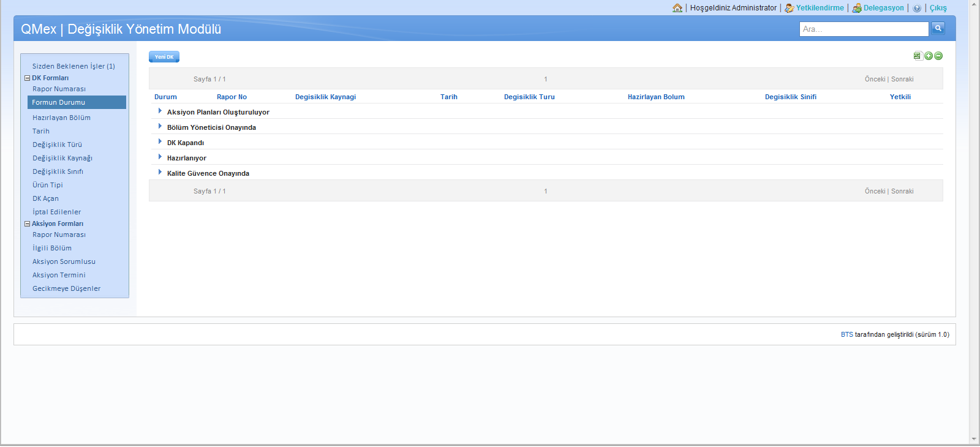Collapse the Aksiyon Formları tree section
980x447 pixels.
coord(27,223)
